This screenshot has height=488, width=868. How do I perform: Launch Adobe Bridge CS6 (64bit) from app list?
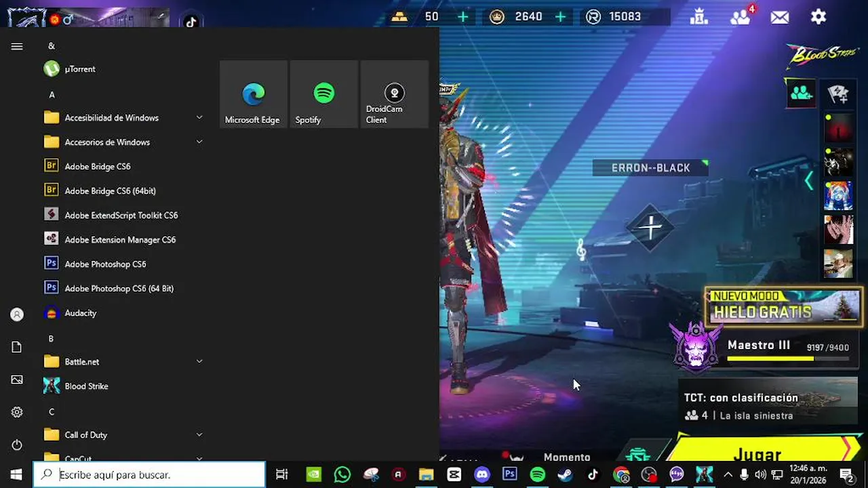pyautogui.click(x=122, y=191)
